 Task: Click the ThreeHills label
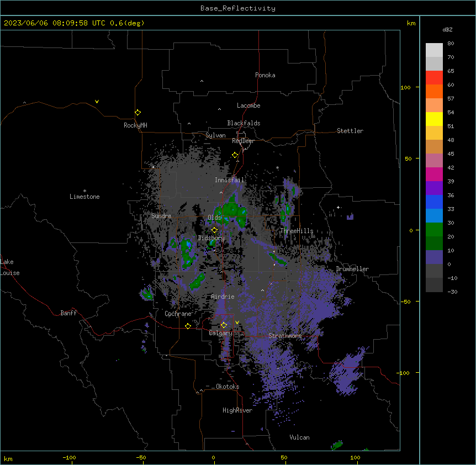click(x=297, y=231)
